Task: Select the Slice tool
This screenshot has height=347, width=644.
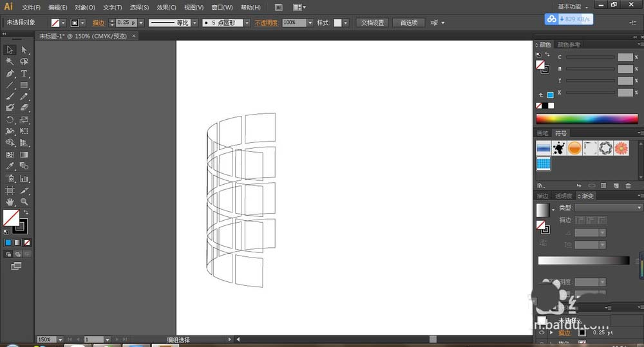Action: pos(24,191)
